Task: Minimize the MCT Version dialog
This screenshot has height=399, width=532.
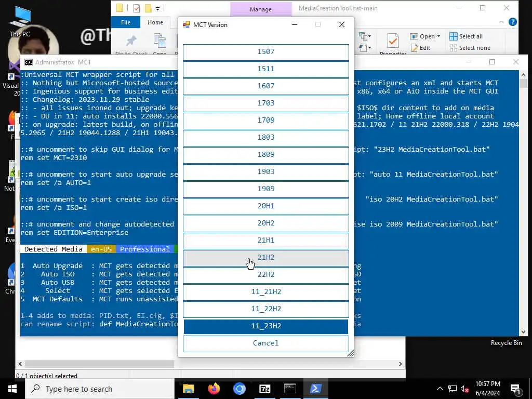Action: click(x=295, y=24)
